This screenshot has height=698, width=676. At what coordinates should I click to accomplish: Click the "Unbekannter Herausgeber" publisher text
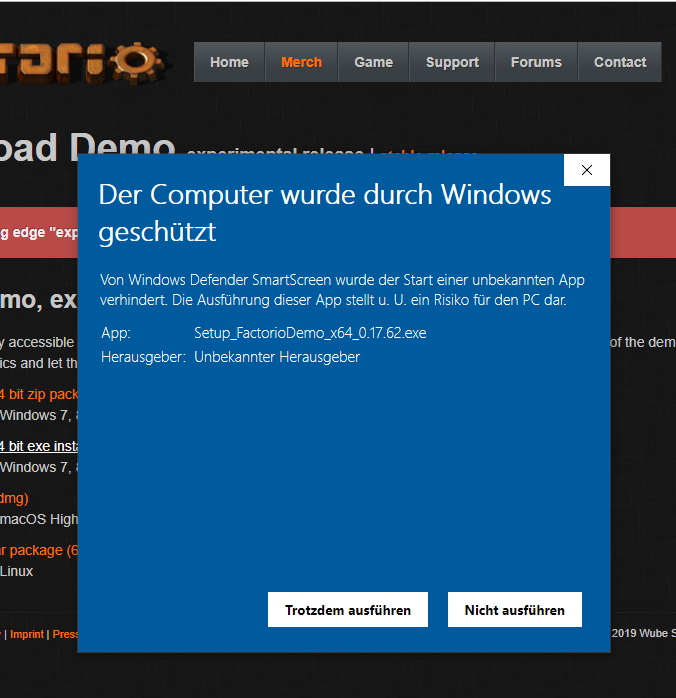pyautogui.click(x=277, y=357)
